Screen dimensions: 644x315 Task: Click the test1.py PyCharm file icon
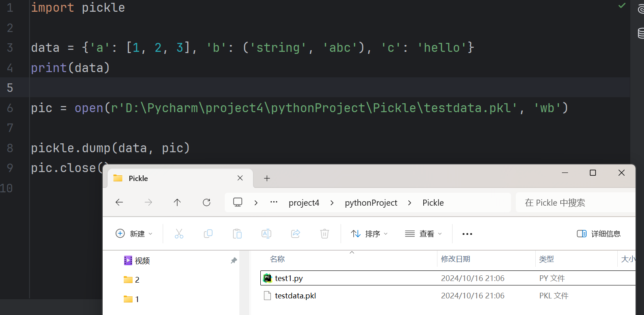click(268, 278)
